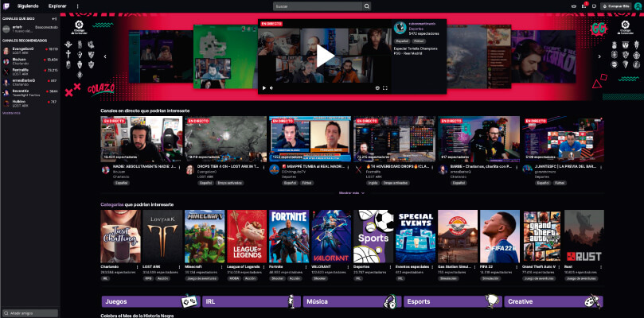
Task: Open the League of Legends category cover
Action: click(247, 236)
